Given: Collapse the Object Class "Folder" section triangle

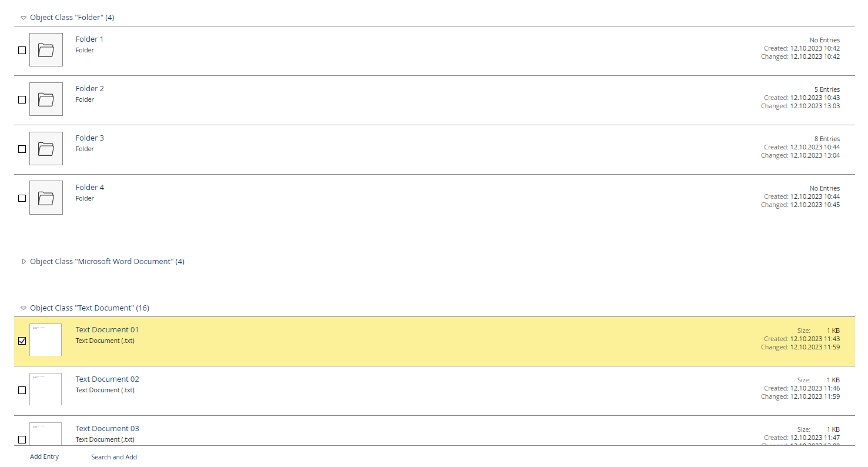Looking at the screenshot, I should point(23,18).
